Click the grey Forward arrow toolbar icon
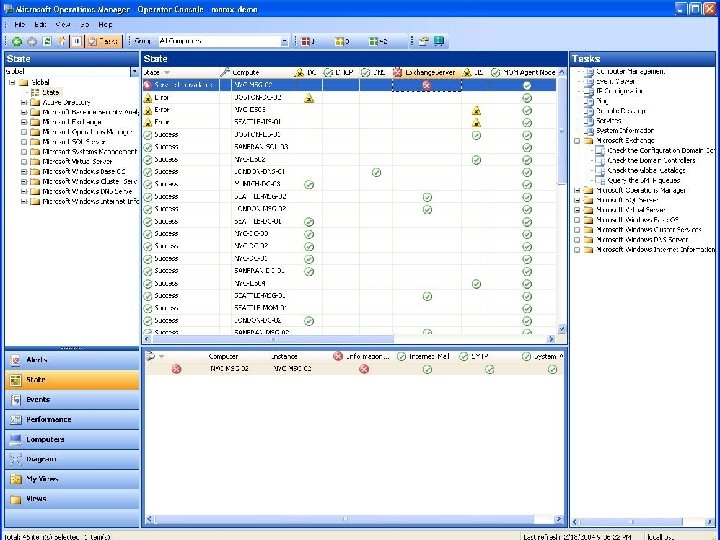The width and height of the screenshot is (720, 540). pos(32,41)
